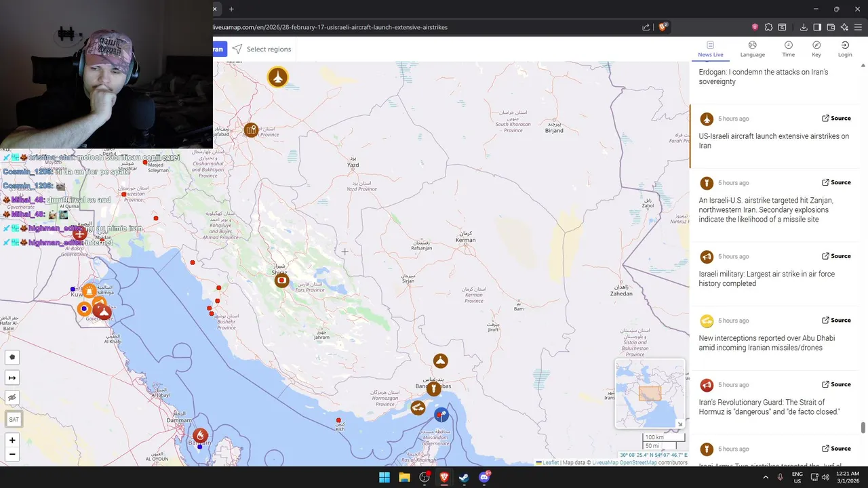Open Source link for US-Israeli airstrikes news
Viewport: 868px width, 488px height.
[x=836, y=118]
